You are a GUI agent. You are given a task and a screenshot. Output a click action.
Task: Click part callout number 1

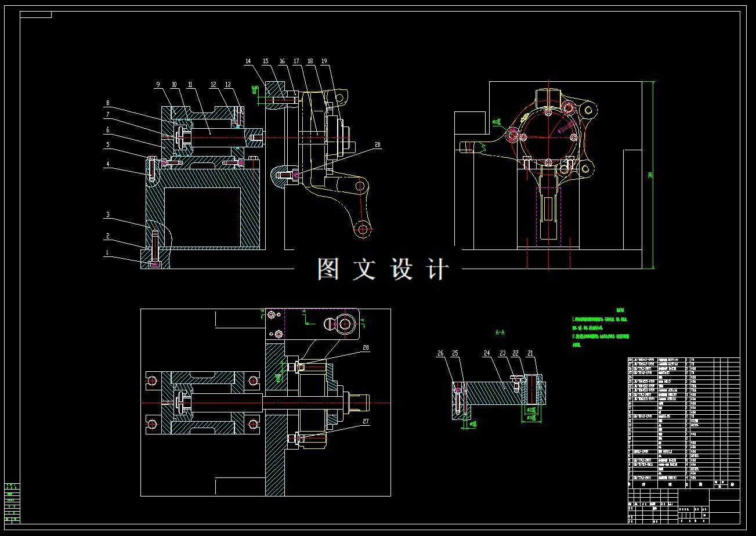(107, 252)
